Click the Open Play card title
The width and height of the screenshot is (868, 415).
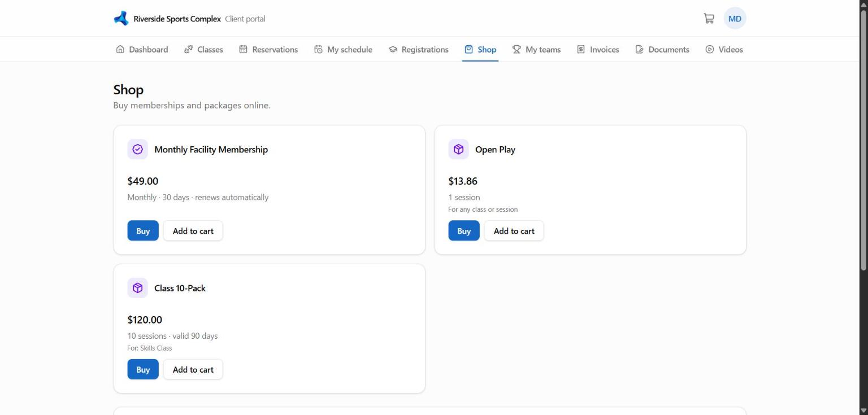coord(495,150)
